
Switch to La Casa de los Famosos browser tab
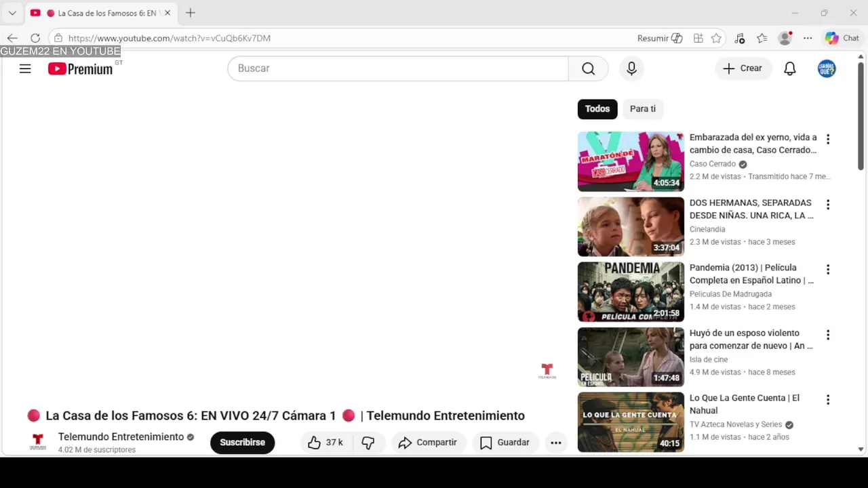tap(100, 13)
